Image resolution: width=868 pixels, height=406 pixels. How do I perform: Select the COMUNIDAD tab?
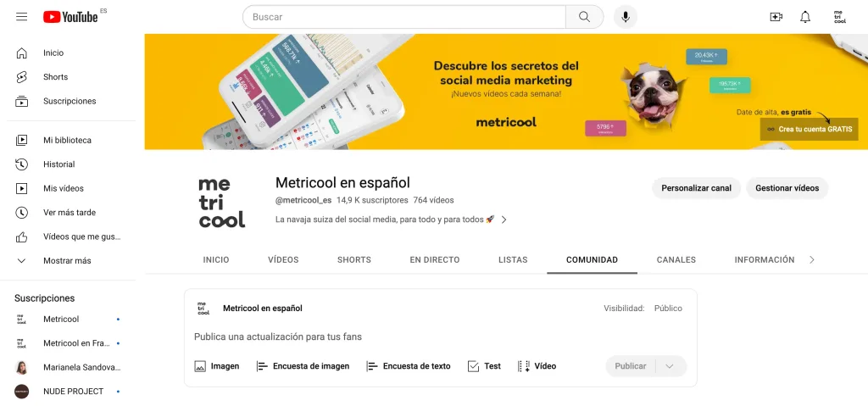click(593, 259)
